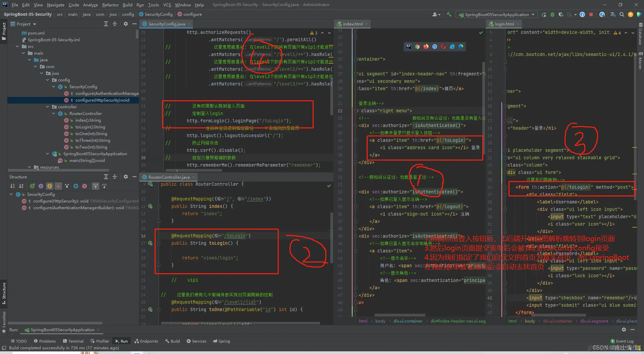The image size is (644, 354).
Task: Open the Refactor menu
Action: (110, 5)
